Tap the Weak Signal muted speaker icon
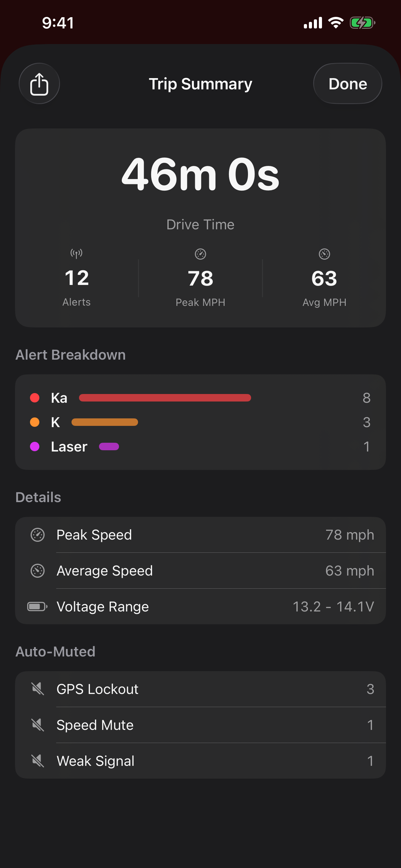The image size is (401, 868). point(37,761)
